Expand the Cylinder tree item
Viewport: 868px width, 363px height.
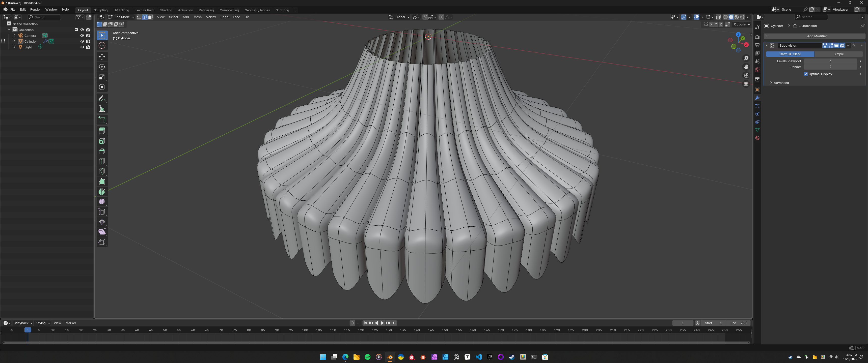(14, 41)
